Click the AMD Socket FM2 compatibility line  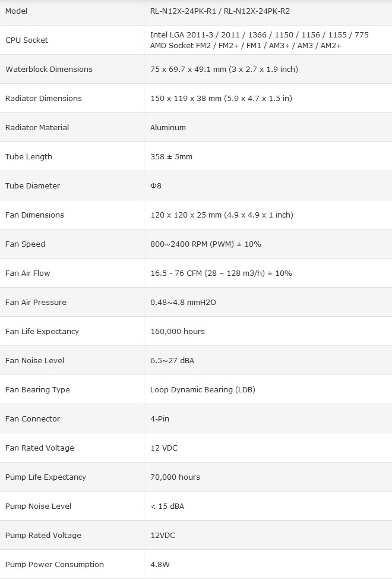point(245,46)
